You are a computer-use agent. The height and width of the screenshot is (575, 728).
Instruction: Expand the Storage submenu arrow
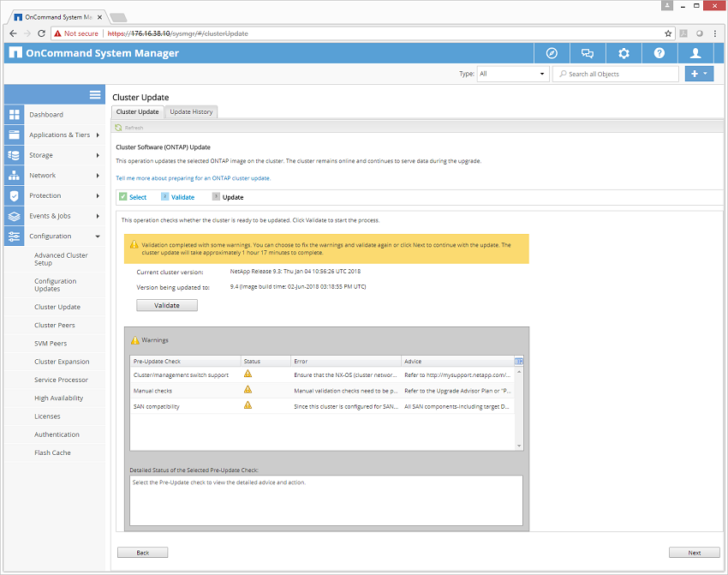tap(98, 155)
